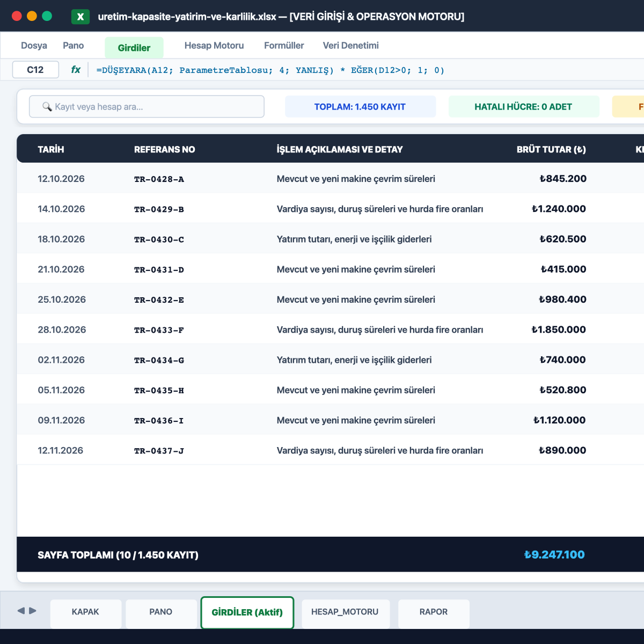Select amount ₺620.500
This screenshot has width=644, height=644.
pos(563,239)
